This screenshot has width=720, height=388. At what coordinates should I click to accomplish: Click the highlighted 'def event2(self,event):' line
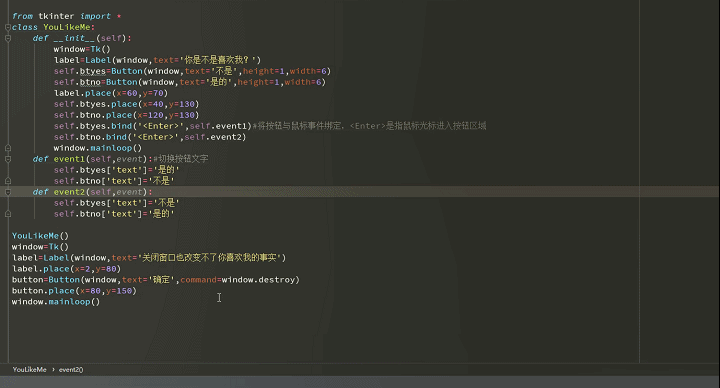tap(93, 192)
